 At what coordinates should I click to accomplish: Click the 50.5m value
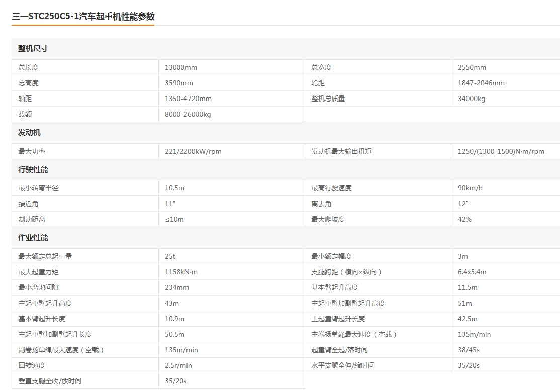point(174,335)
